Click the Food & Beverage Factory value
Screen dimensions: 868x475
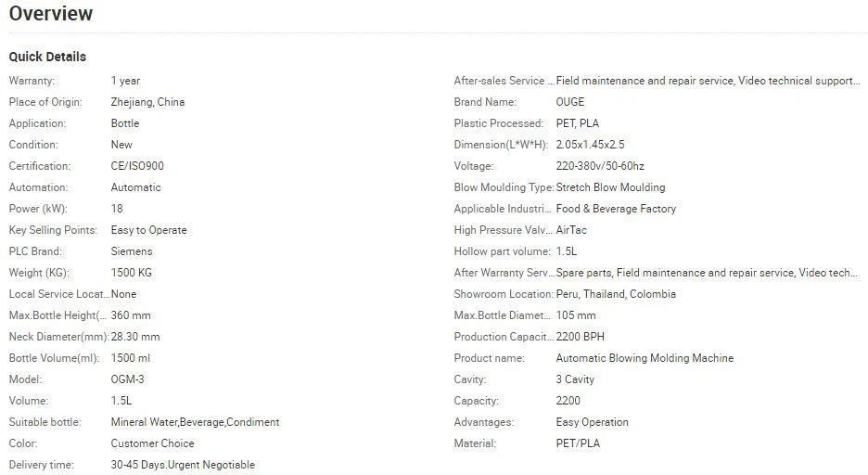click(x=616, y=209)
